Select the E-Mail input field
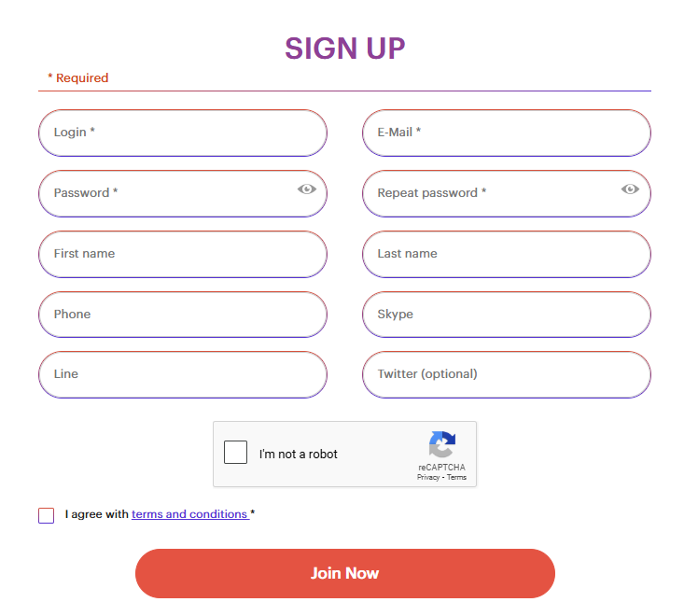 (x=507, y=133)
